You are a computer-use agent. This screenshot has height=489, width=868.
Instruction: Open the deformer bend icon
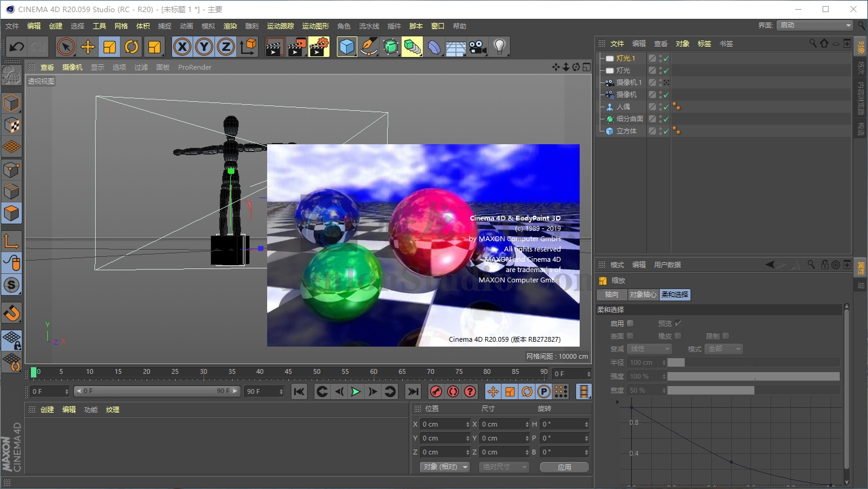tap(434, 47)
